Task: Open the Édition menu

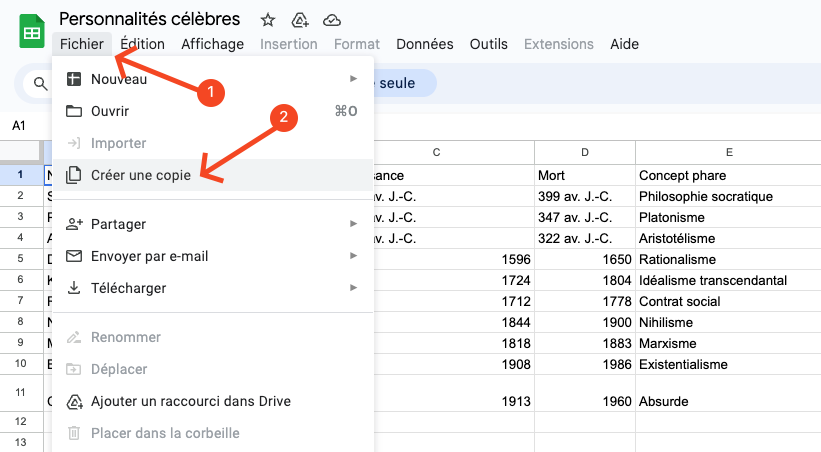Action: pyautogui.click(x=142, y=44)
